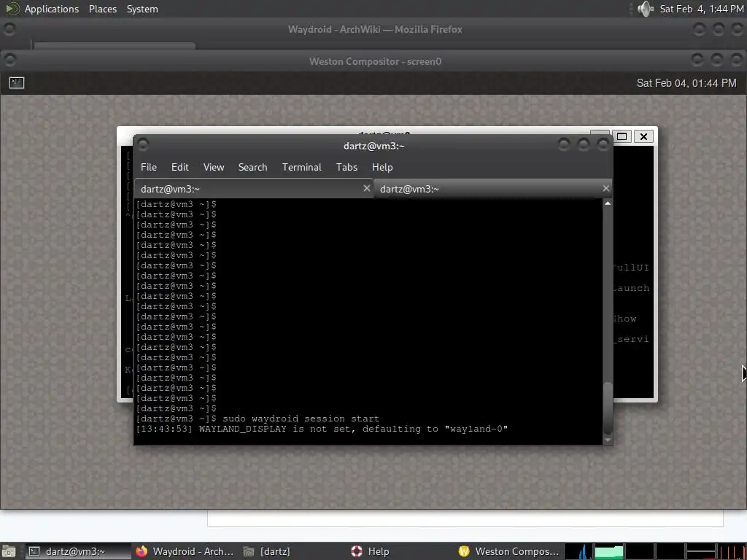
Task: Click the top panel clock showing 1:44 PM
Action: tap(701, 9)
